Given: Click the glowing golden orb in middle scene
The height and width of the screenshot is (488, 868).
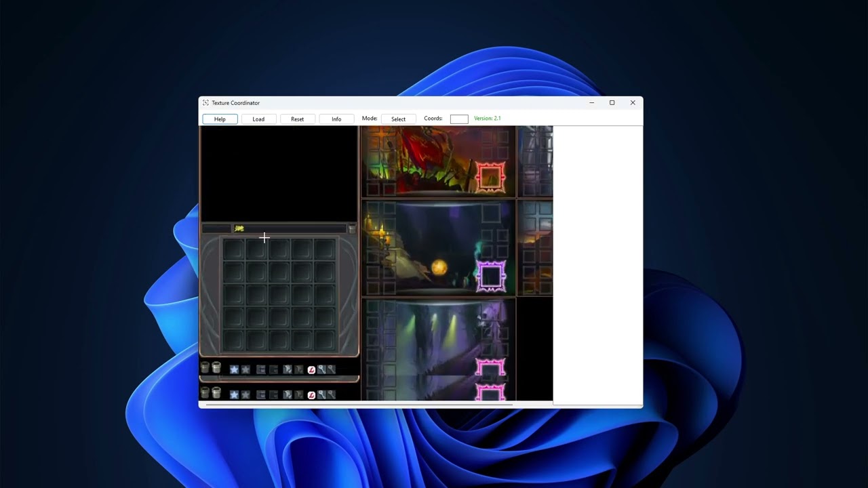Looking at the screenshot, I should (x=439, y=268).
